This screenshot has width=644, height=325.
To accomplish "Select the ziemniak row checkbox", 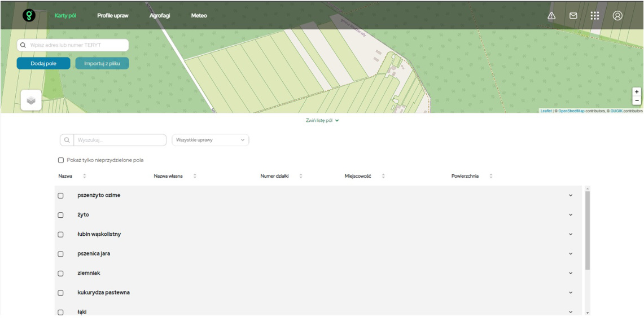I will pos(61,274).
